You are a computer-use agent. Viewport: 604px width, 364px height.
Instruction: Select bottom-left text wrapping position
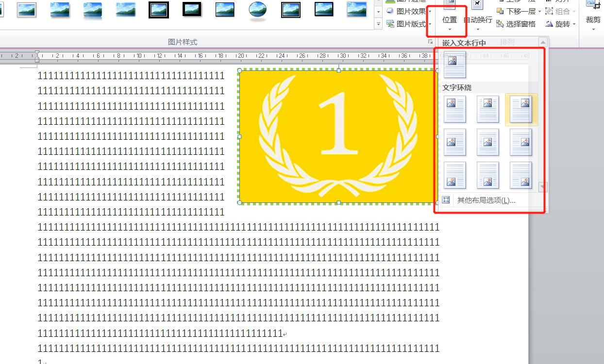point(454,175)
